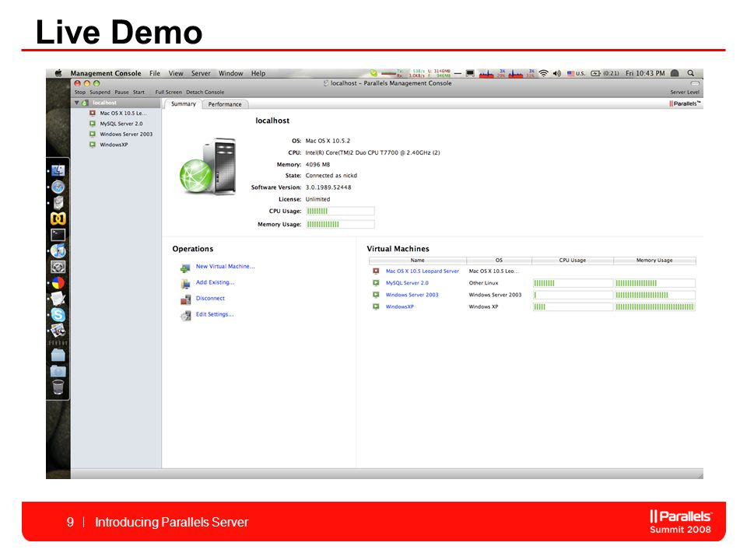Click the New Virtual Machine icon

tap(185, 268)
